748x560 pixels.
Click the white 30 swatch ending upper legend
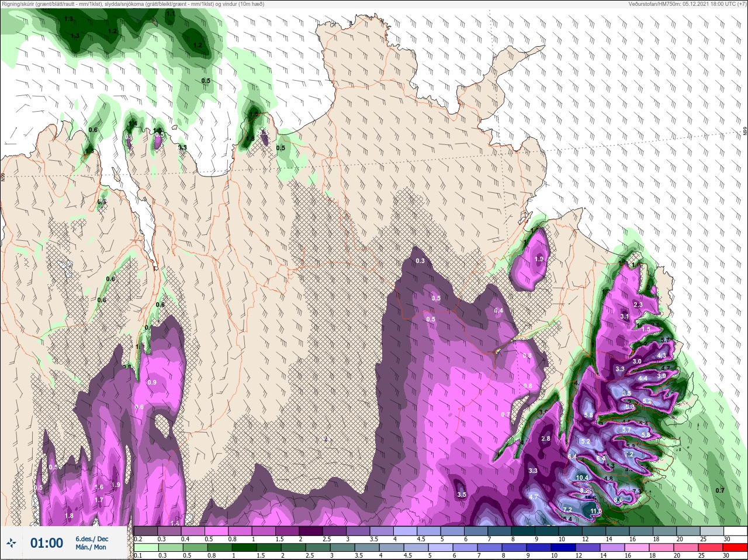coord(736,531)
